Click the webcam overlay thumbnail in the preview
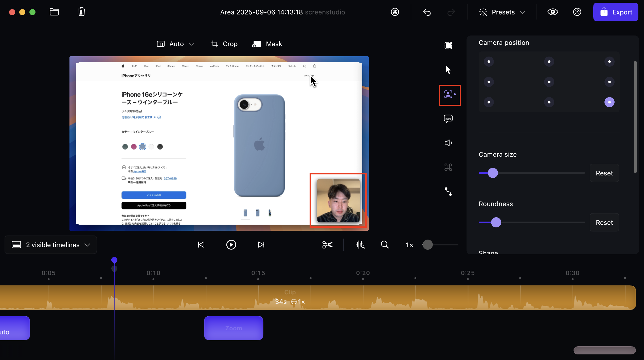Screen dimensions: 644x360 coord(338,201)
